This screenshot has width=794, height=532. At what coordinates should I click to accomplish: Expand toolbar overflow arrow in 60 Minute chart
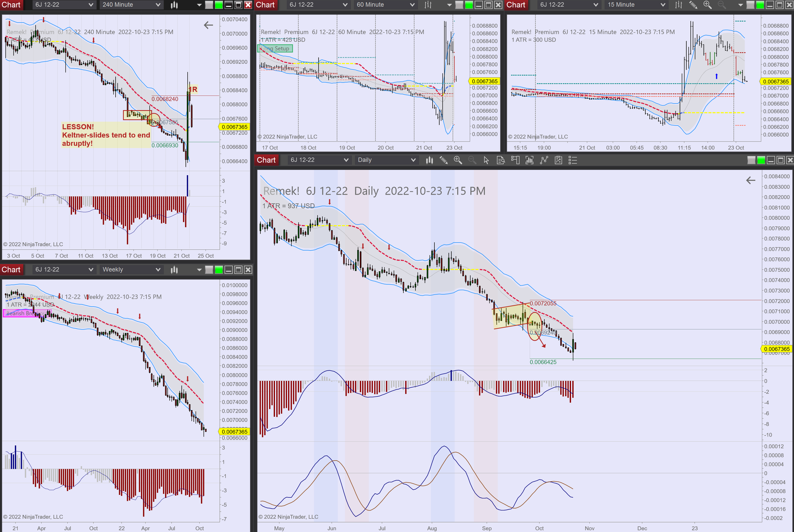tap(449, 5)
